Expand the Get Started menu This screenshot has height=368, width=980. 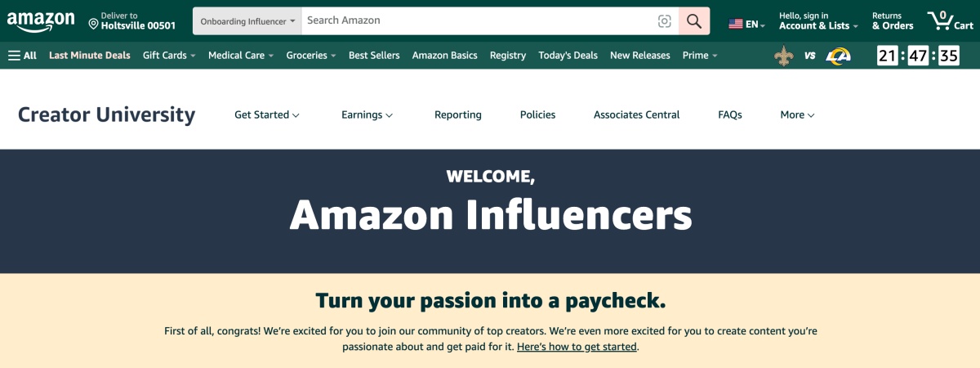[266, 115]
